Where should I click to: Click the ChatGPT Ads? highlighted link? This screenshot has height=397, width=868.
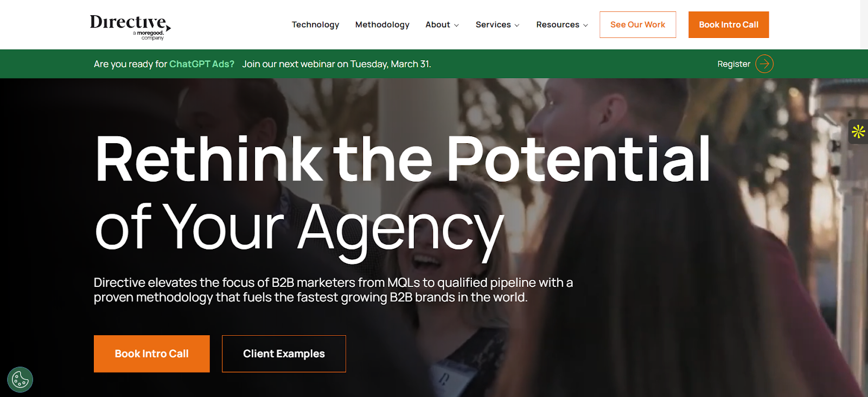[x=202, y=64]
